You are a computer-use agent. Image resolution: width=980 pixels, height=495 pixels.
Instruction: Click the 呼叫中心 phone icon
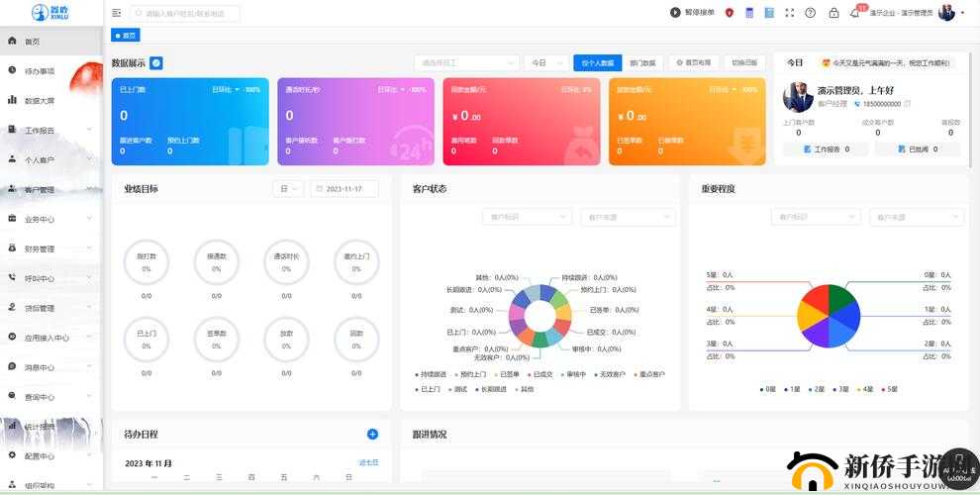(x=12, y=277)
